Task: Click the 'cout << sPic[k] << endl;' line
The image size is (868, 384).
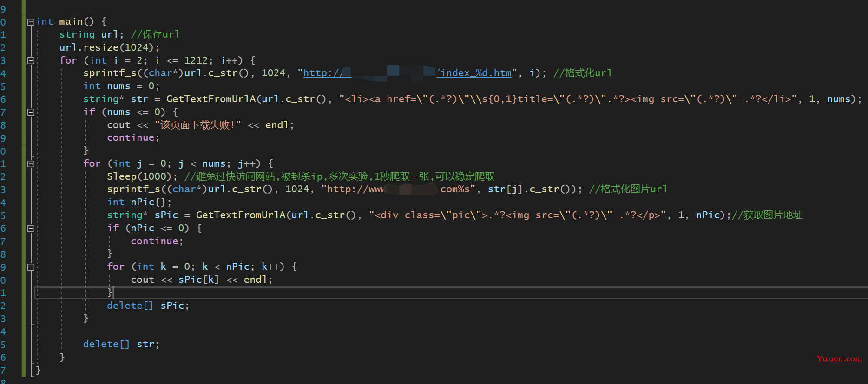Action: (202, 280)
